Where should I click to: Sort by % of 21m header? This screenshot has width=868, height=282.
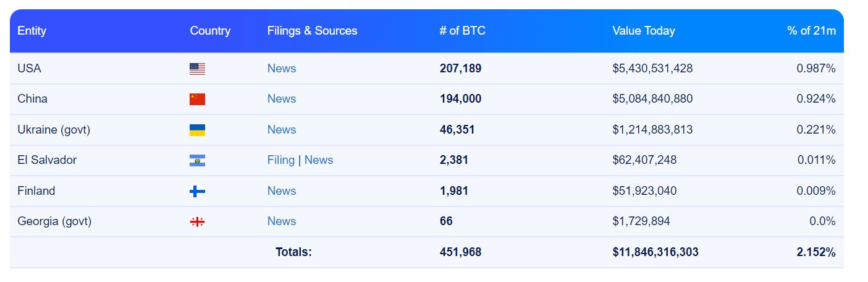811,31
